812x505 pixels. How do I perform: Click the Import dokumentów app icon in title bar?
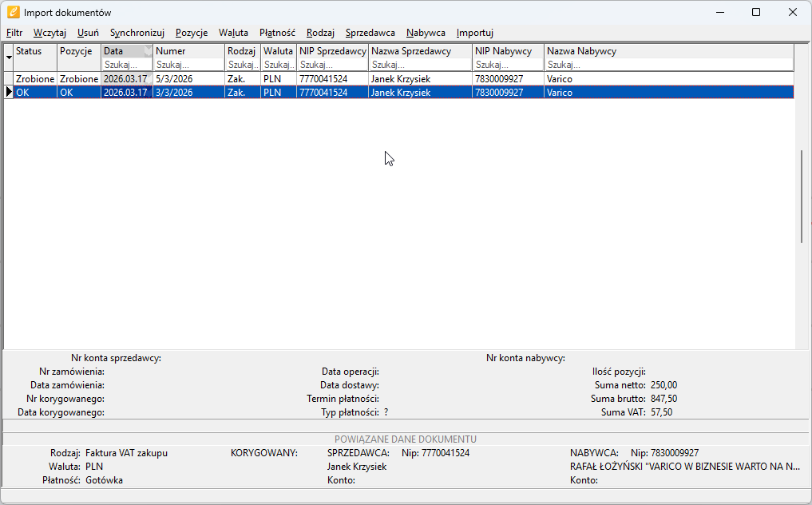click(13, 12)
